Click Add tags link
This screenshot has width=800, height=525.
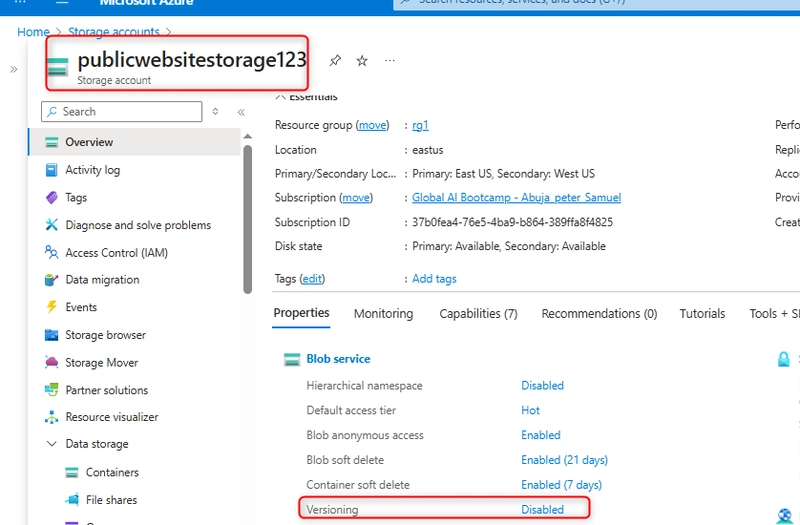[434, 279]
